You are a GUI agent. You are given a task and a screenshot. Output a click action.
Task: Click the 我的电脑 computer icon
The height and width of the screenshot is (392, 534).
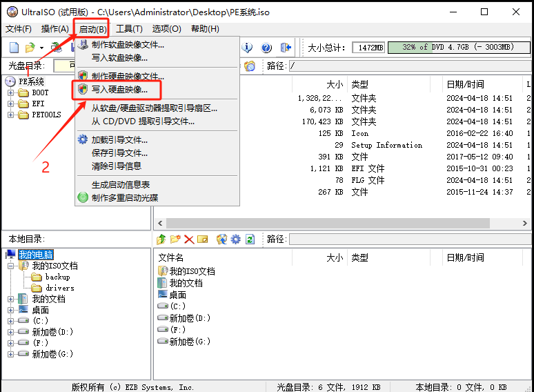coord(10,254)
